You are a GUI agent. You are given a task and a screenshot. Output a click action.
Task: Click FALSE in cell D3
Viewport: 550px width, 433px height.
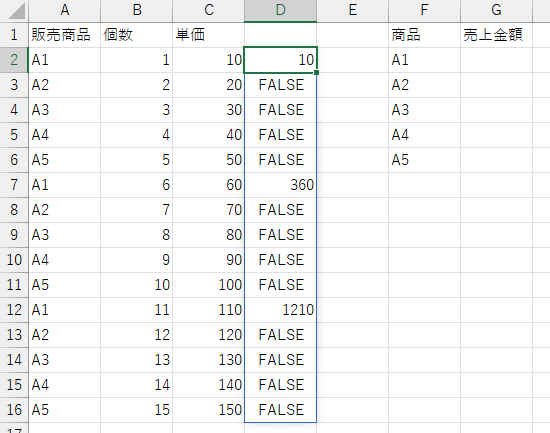click(281, 85)
